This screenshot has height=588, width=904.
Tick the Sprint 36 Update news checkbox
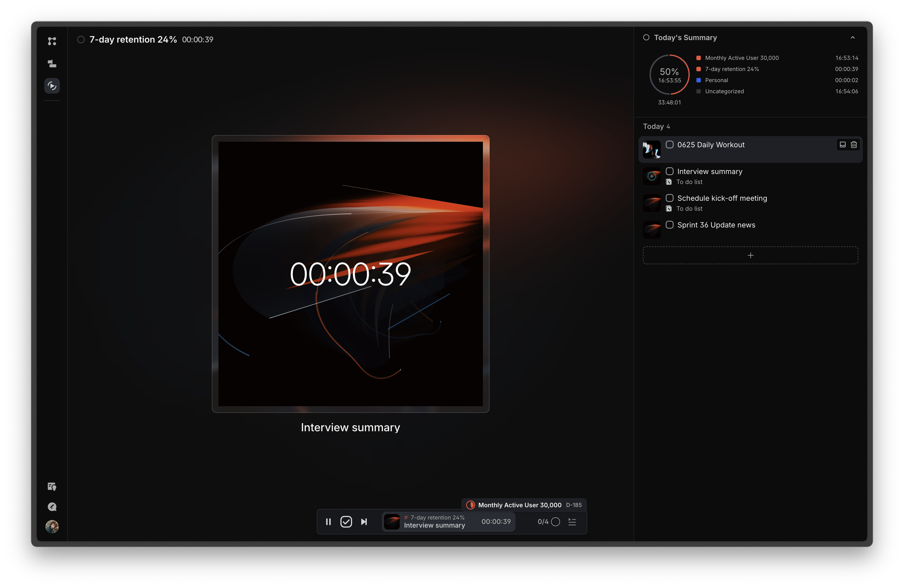coord(670,225)
